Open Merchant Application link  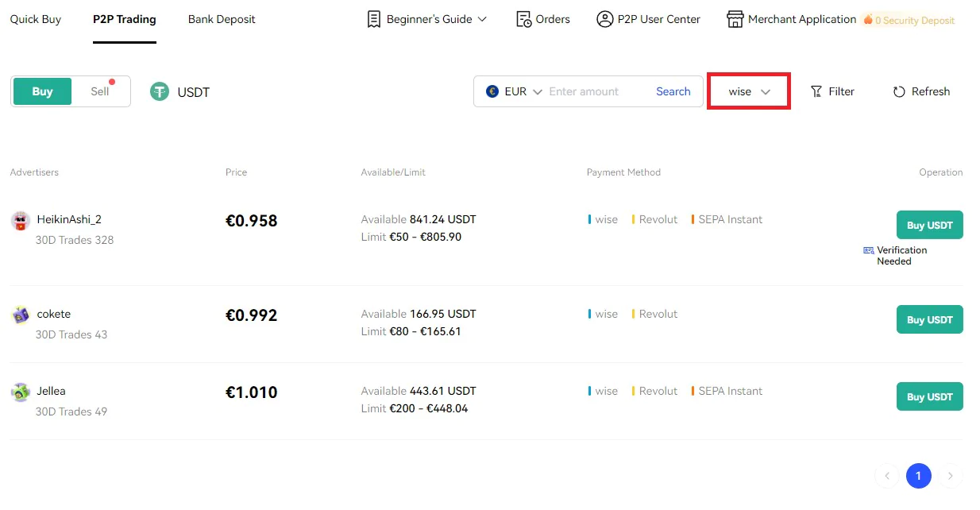click(792, 19)
